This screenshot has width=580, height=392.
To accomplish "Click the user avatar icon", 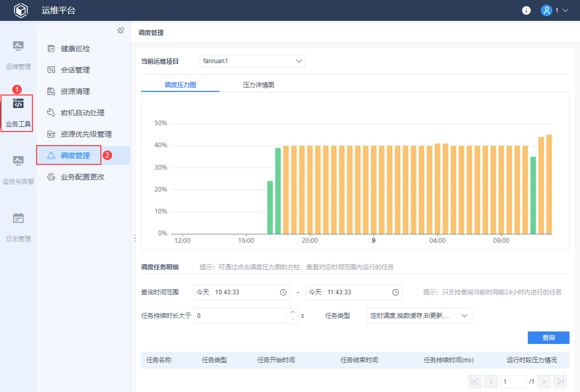I will 547,10.
